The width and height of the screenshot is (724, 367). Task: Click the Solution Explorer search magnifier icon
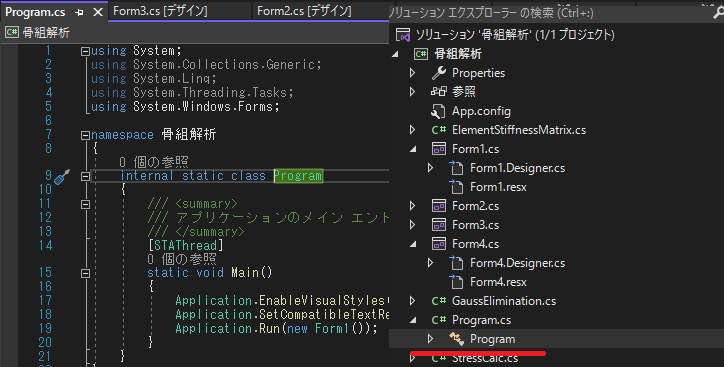718,12
